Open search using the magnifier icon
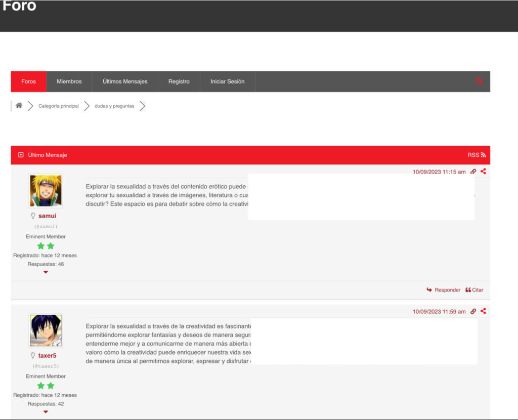518x420 pixels. [479, 81]
